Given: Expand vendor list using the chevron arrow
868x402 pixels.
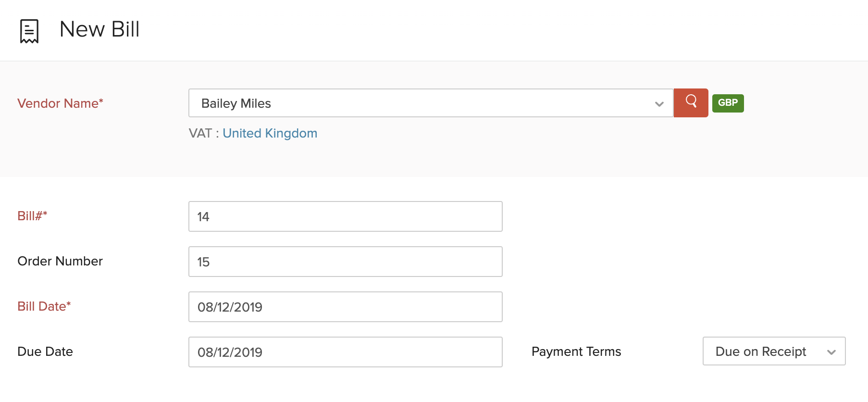Looking at the screenshot, I should pyautogui.click(x=659, y=104).
